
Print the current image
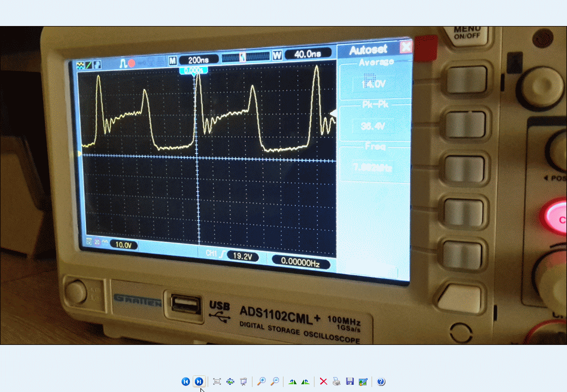pos(337,381)
